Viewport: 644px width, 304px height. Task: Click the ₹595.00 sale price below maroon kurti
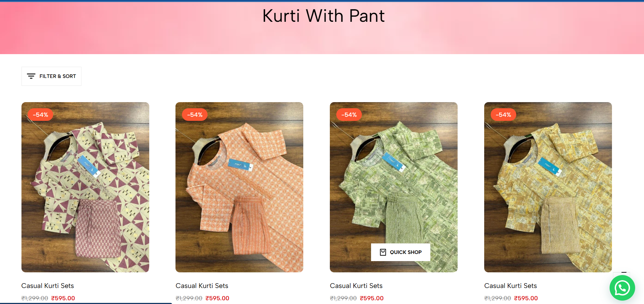coord(63,298)
